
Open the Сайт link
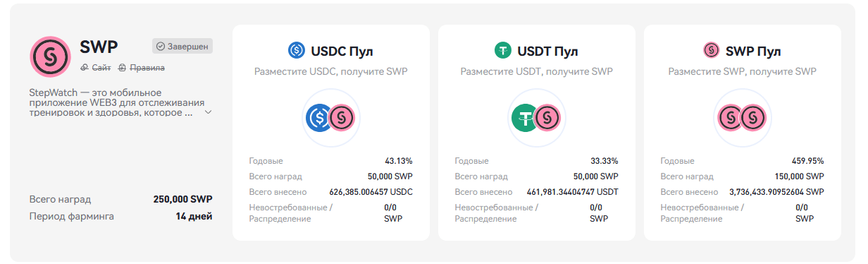(96, 68)
